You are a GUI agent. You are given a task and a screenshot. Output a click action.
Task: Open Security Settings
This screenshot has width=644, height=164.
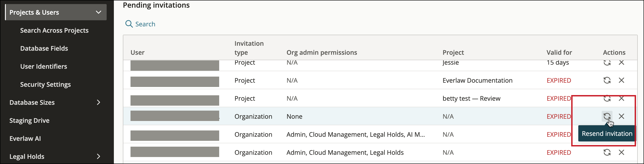[x=45, y=84]
